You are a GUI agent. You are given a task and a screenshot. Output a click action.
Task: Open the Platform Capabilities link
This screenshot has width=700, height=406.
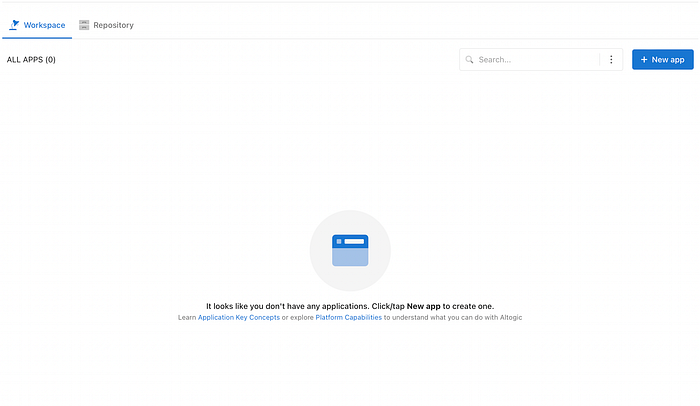[349, 318]
